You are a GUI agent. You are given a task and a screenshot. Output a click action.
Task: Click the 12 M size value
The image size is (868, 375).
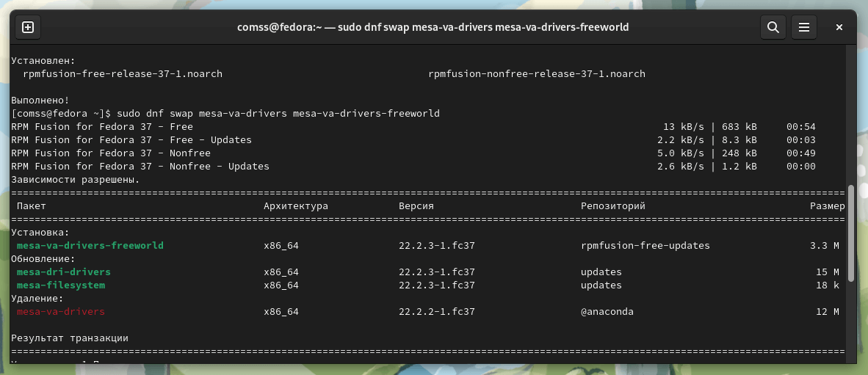click(828, 312)
